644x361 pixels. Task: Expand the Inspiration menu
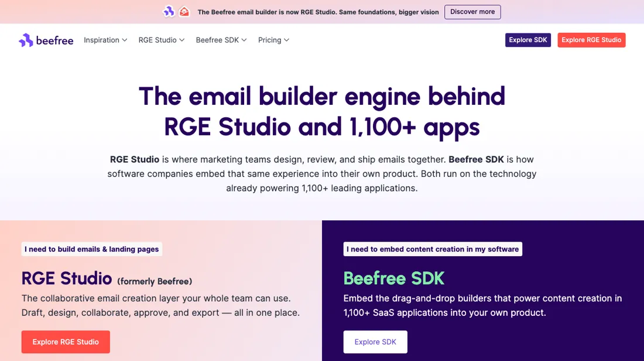pos(105,40)
